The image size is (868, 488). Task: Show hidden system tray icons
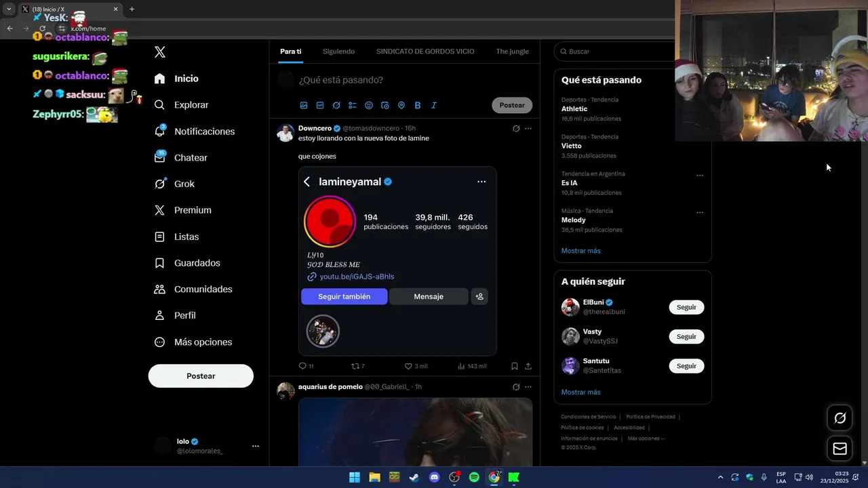click(720, 477)
